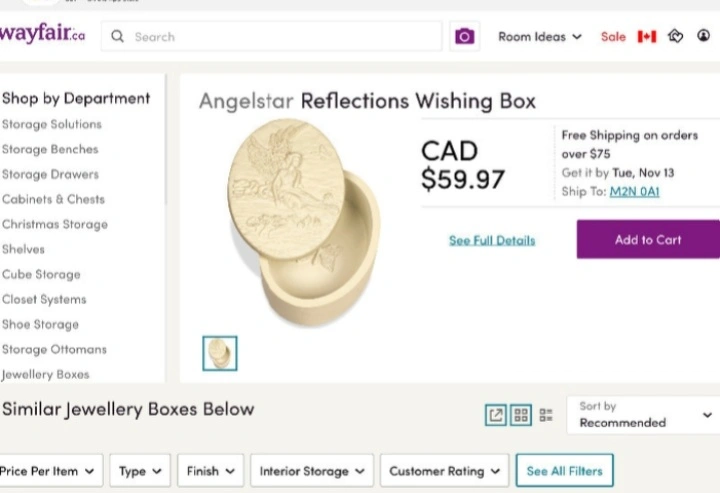The height and width of the screenshot is (493, 720).
Task: Open the Sale menu item
Action: coord(613,37)
